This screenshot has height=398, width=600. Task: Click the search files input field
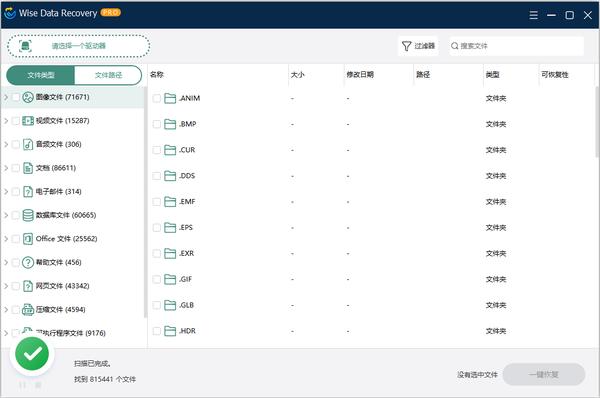(x=517, y=46)
